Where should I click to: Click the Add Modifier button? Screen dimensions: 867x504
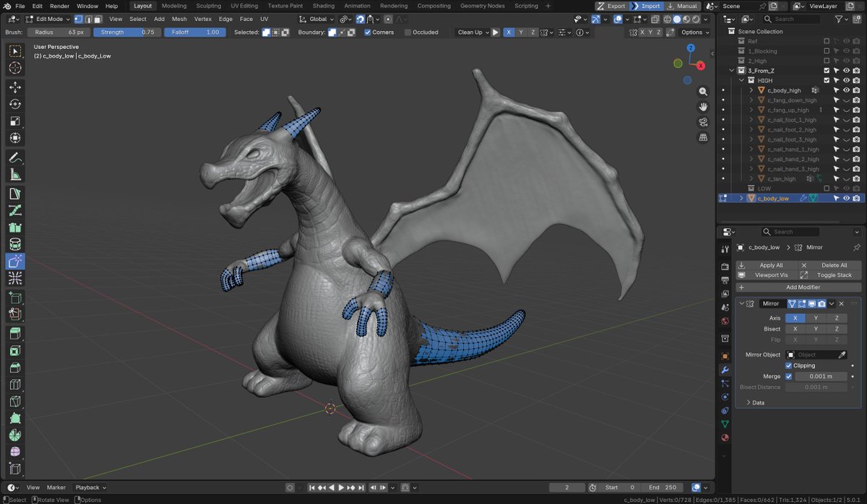point(798,287)
